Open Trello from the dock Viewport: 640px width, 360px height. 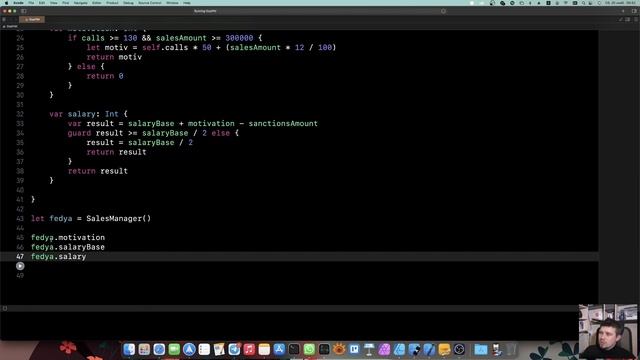[x=354, y=349]
